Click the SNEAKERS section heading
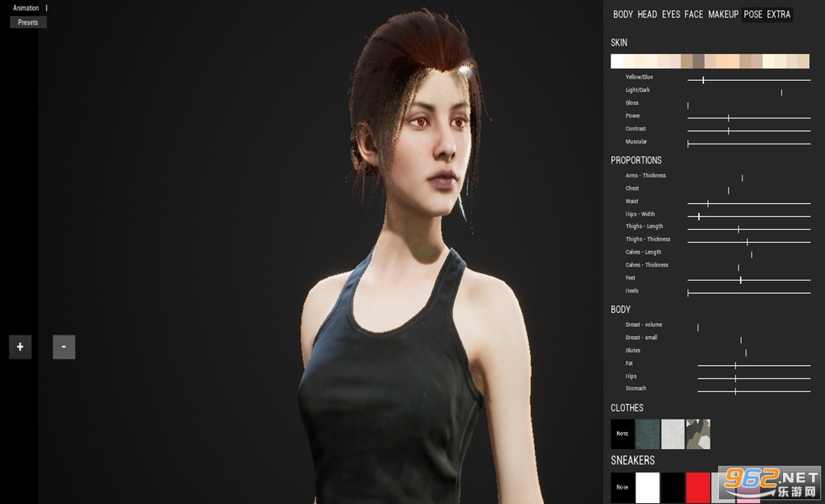 (x=632, y=460)
